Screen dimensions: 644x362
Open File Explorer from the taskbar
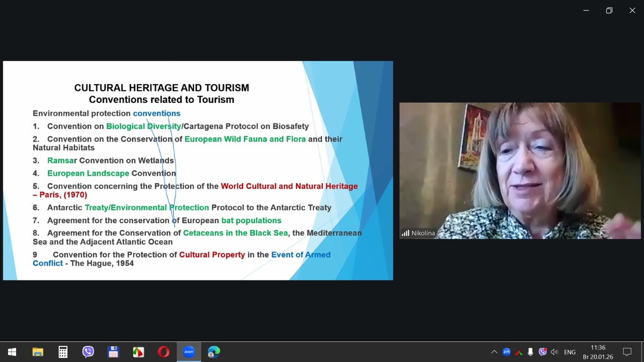pos(38,352)
